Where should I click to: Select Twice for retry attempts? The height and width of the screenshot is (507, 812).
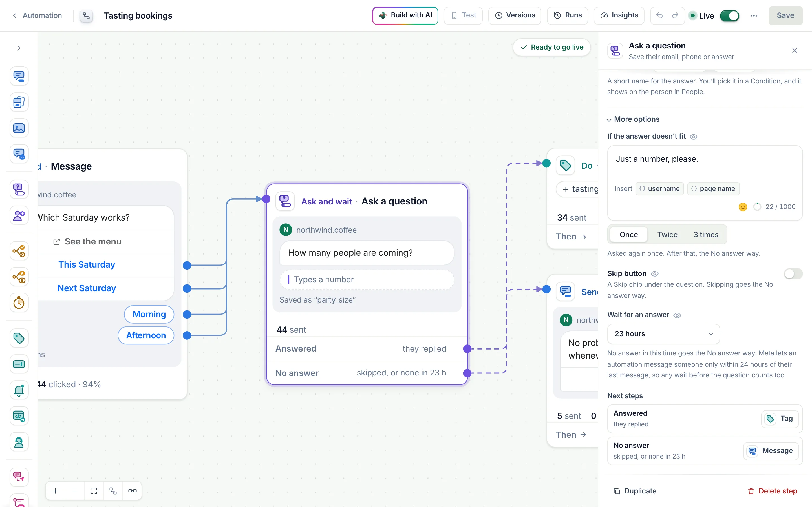(x=667, y=234)
